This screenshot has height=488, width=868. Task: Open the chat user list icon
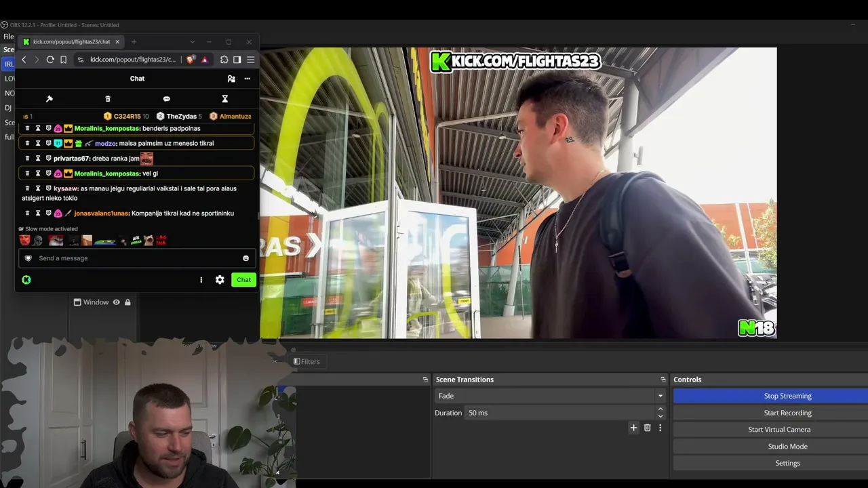coord(231,79)
